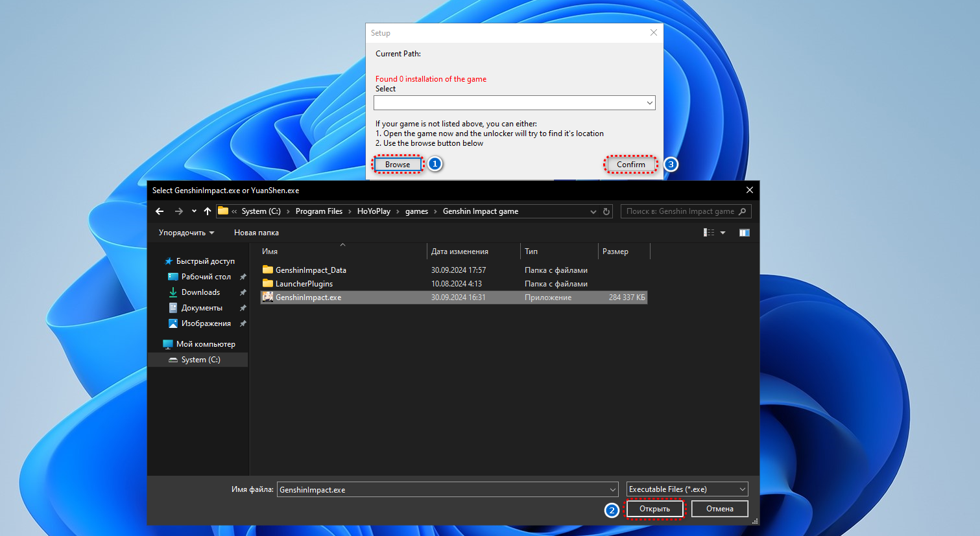Show the preview pane icon
This screenshot has width=980, height=536.
pyautogui.click(x=745, y=233)
